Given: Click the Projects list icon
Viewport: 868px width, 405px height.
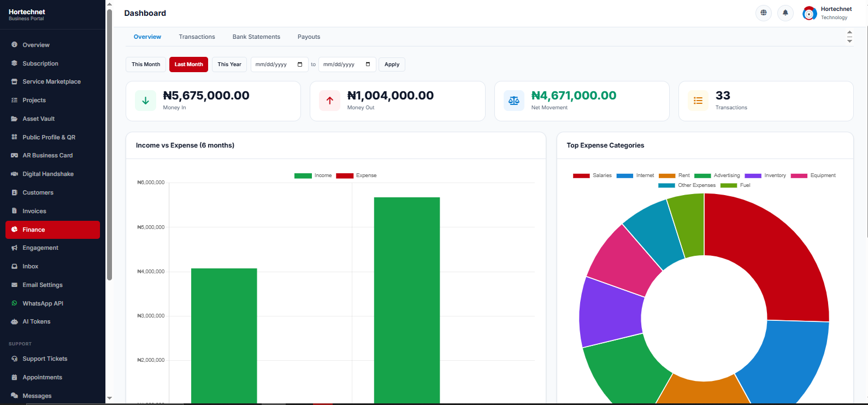Looking at the screenshot, I should (x=14, y=100).
